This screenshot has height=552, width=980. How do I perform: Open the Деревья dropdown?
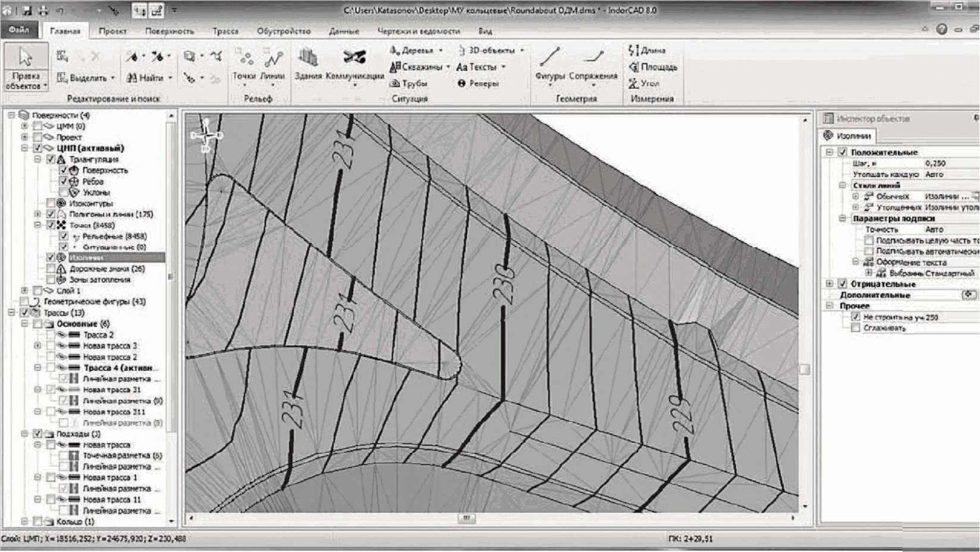click(x=417, y=51)
